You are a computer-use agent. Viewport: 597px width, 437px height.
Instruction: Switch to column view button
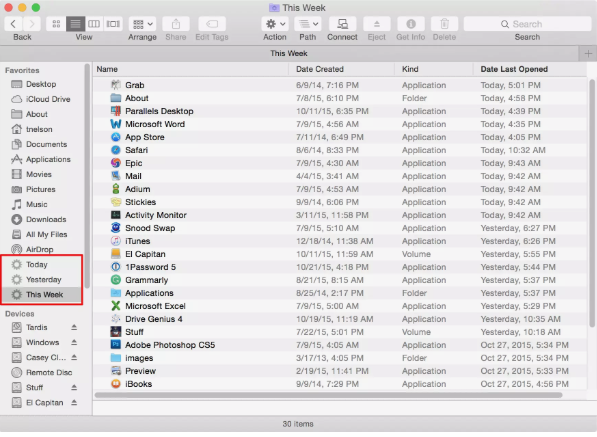coord(94,24)
